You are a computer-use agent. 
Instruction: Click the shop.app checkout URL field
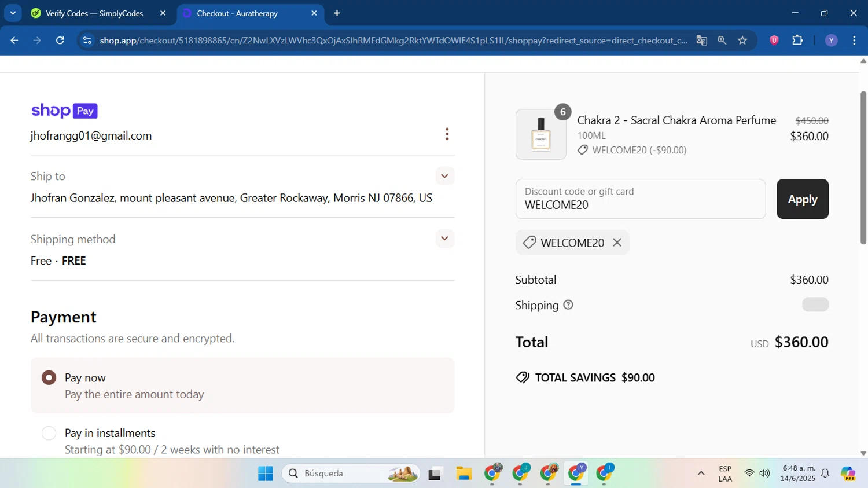click(393, 41)
